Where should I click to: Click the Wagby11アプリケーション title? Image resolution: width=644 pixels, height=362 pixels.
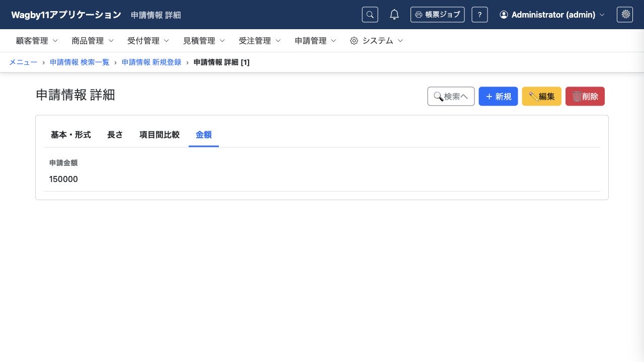point(66,15)
